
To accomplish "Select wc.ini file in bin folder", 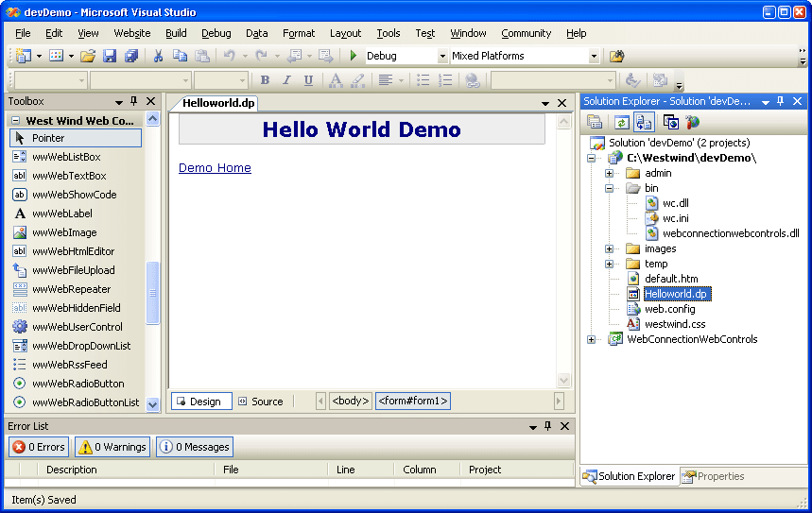I will [x=675, y=218].
